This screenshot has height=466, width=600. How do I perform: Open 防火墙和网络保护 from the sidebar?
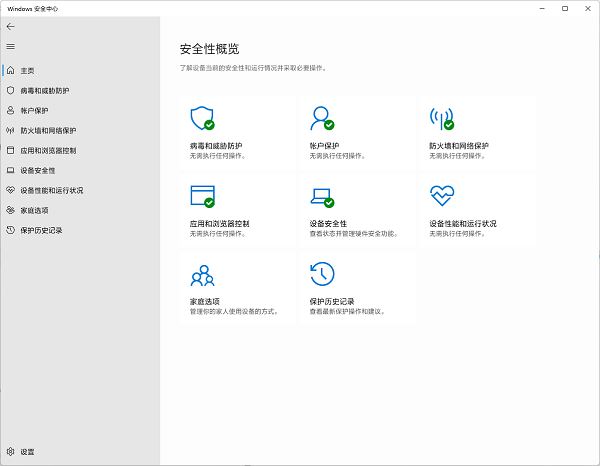pos(48,130)
